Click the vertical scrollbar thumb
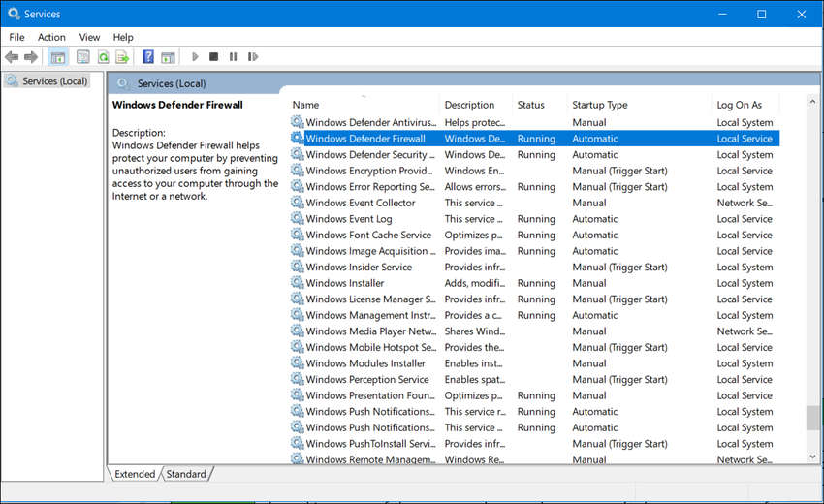824x504 pixels. coord(812,418)
